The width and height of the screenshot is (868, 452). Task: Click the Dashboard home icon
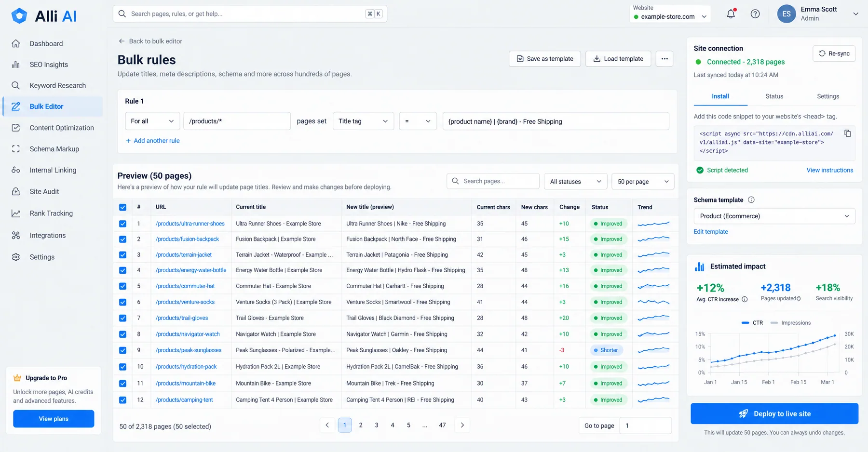click(x=16, y=43)
